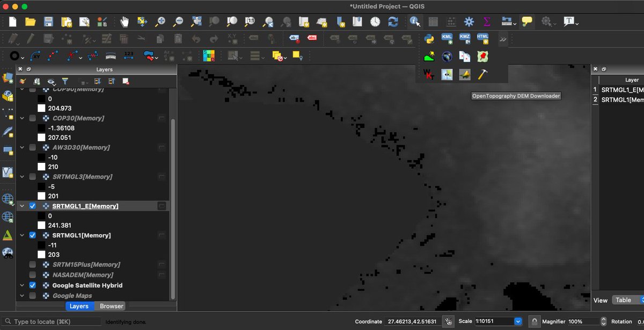Toggle extents display next to coordinate field
The image size is (644, 330).
449,321
